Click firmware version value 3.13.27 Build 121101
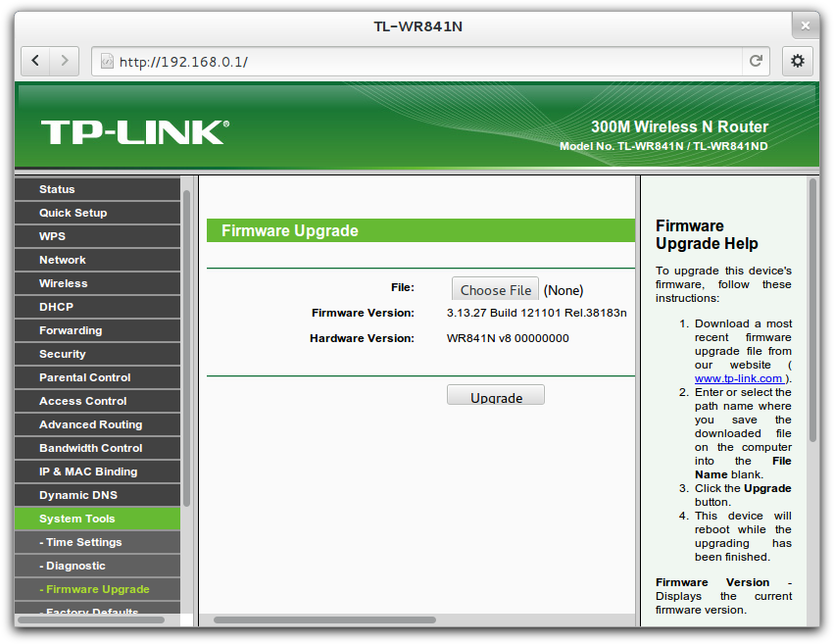 536,313
